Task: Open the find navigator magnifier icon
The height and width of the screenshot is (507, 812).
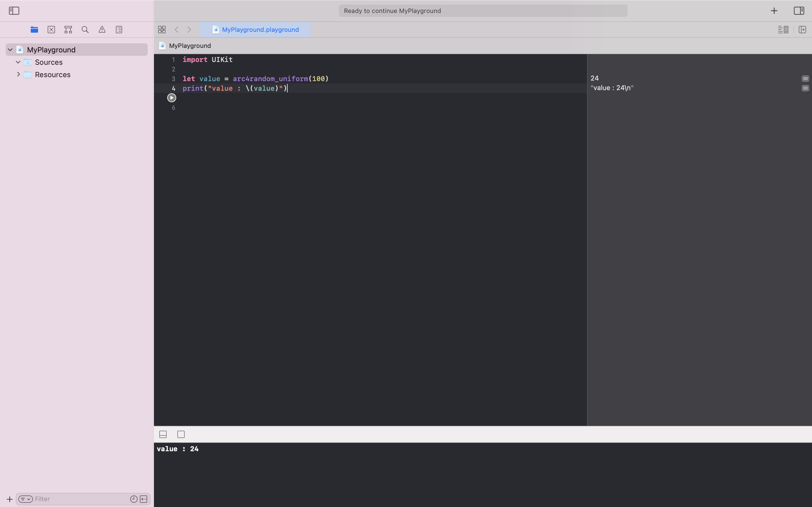Action: point(85,30)
